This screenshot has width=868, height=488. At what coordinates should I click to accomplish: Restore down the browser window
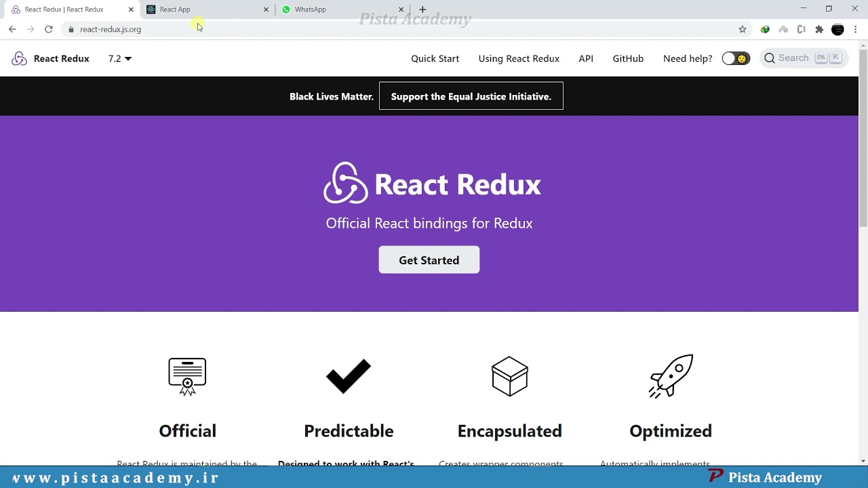[829, 9]
